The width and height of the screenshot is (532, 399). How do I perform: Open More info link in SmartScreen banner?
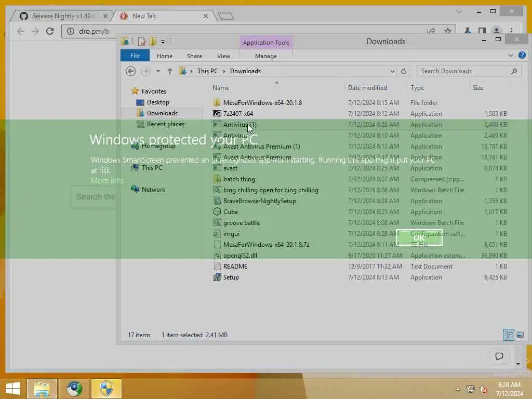[x=107, y=180]
